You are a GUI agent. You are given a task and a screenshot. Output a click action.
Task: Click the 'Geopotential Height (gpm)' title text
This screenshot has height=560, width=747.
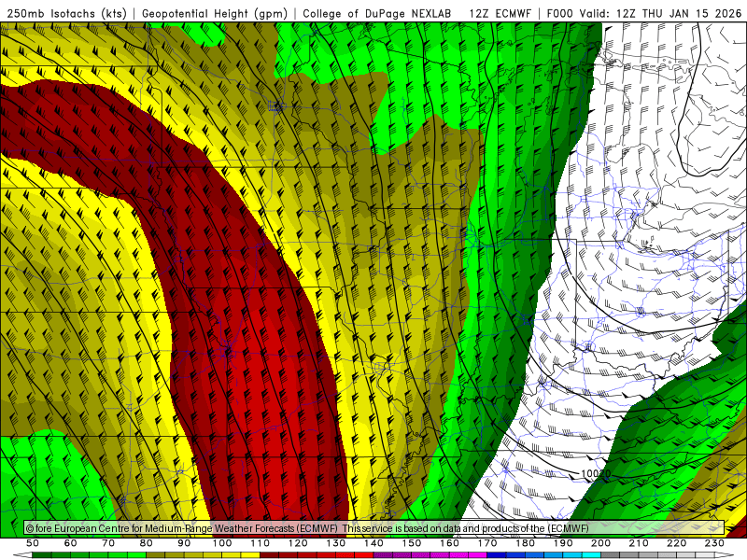point(215,13)
